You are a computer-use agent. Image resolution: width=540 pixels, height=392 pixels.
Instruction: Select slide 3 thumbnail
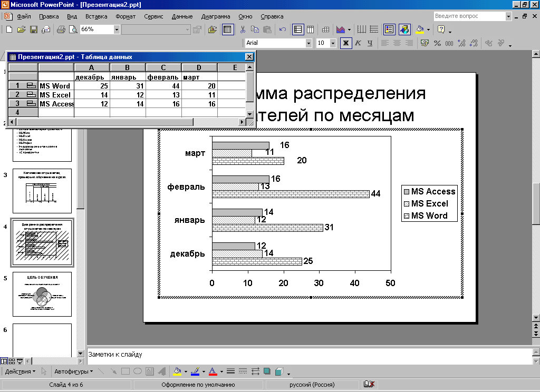pos(42,191)
